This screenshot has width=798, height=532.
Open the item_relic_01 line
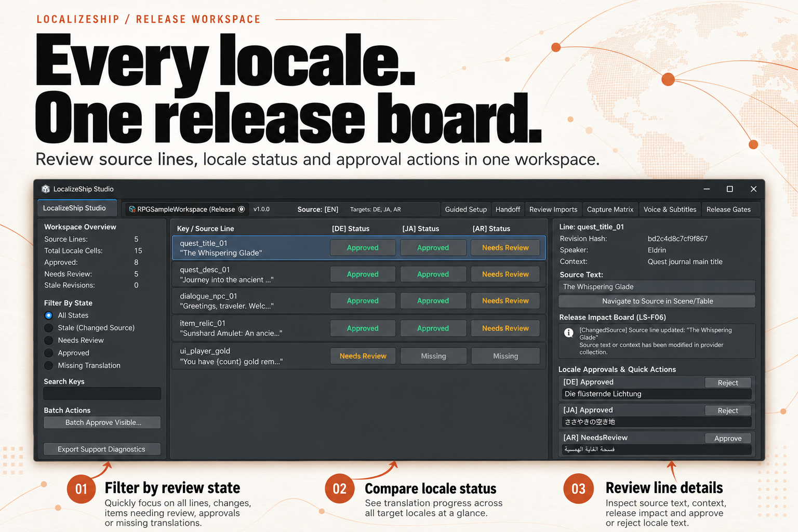358,328
